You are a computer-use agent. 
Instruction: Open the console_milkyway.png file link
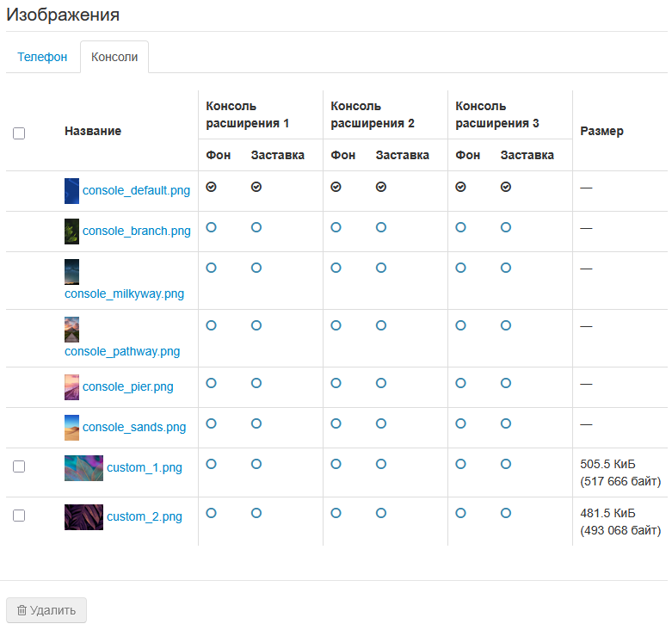click(x=124, y=293)
